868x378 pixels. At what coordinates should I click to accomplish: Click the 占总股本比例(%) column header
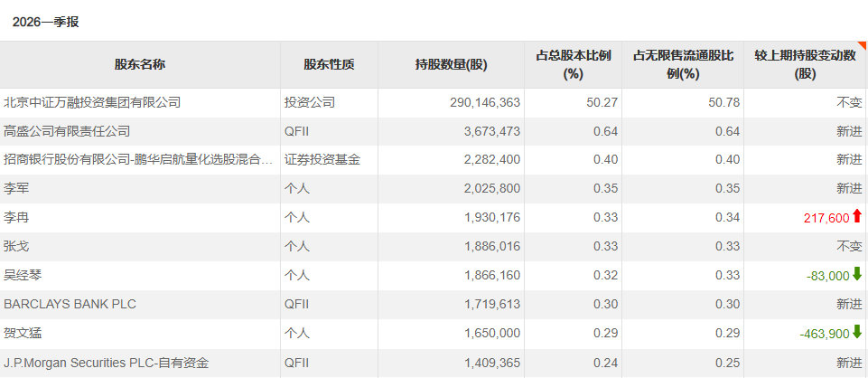click(573, 64)
